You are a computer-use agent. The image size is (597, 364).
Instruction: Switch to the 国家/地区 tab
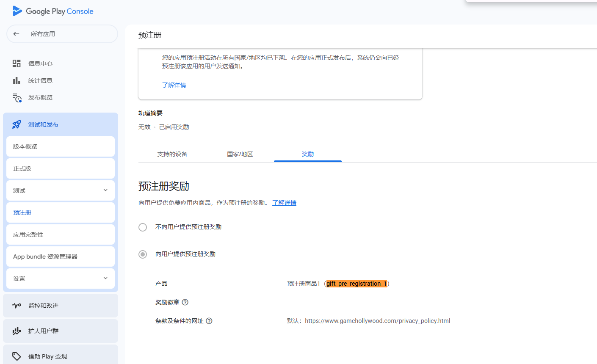click(240, 154)
